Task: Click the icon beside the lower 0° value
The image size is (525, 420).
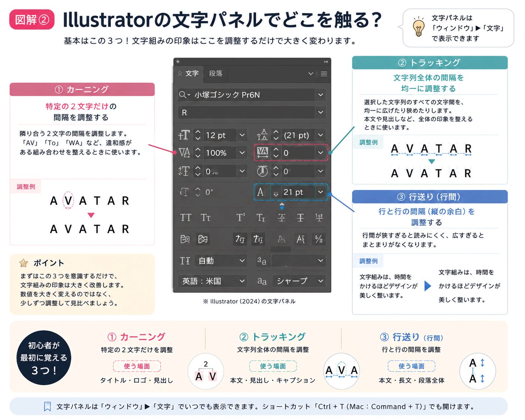Action: (184, 192)
